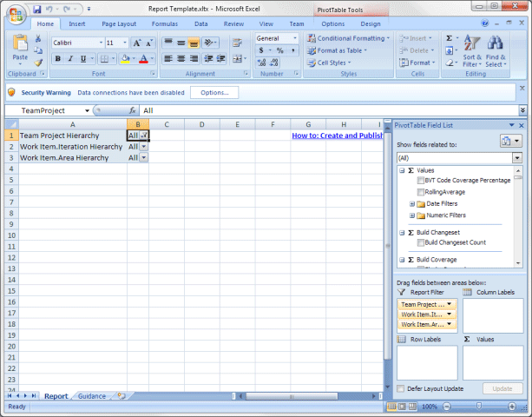The width and height of the screenshot is (532, 417).
Task: Open the Work Item.Area Hierarchy filter dropdown
Action: [144, 157]
